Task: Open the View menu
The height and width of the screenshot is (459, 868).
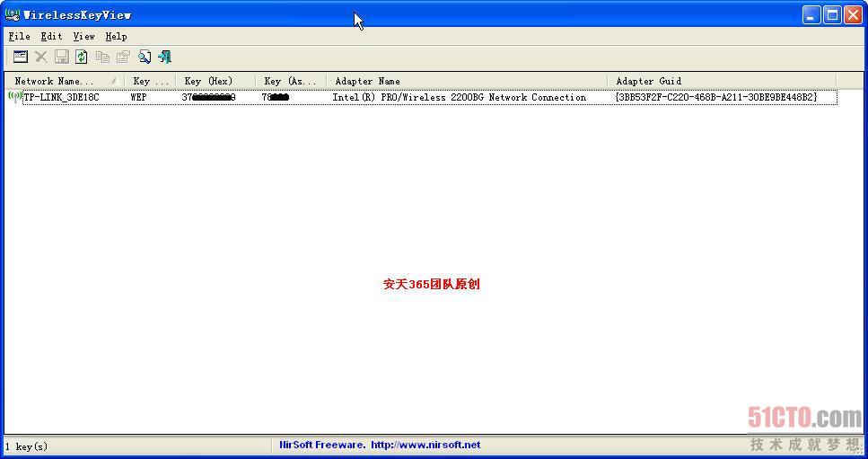Action: 83,37
